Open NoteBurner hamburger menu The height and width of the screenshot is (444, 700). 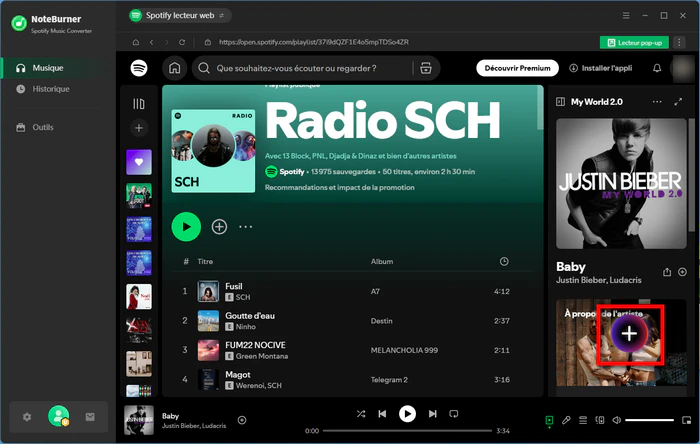(626, 16)
